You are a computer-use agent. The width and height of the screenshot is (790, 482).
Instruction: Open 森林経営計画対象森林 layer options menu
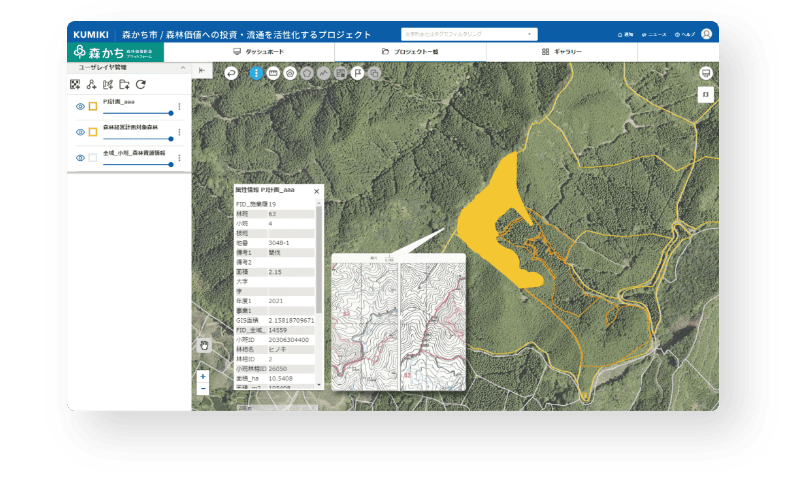[179, 132]
